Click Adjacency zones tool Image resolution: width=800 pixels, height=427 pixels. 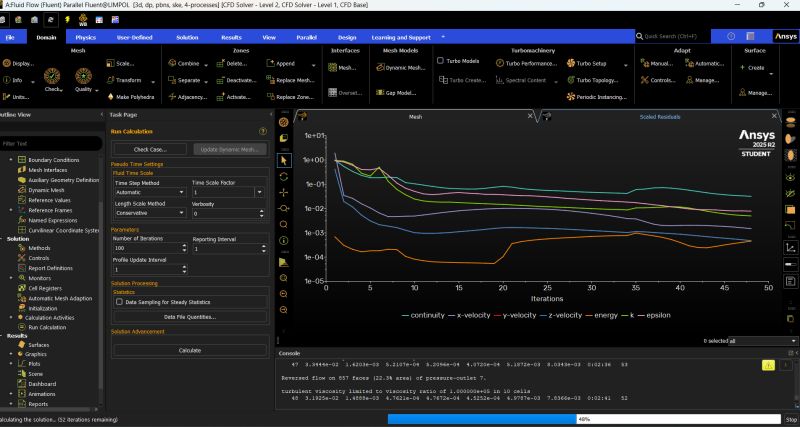[x=188, y=97]
